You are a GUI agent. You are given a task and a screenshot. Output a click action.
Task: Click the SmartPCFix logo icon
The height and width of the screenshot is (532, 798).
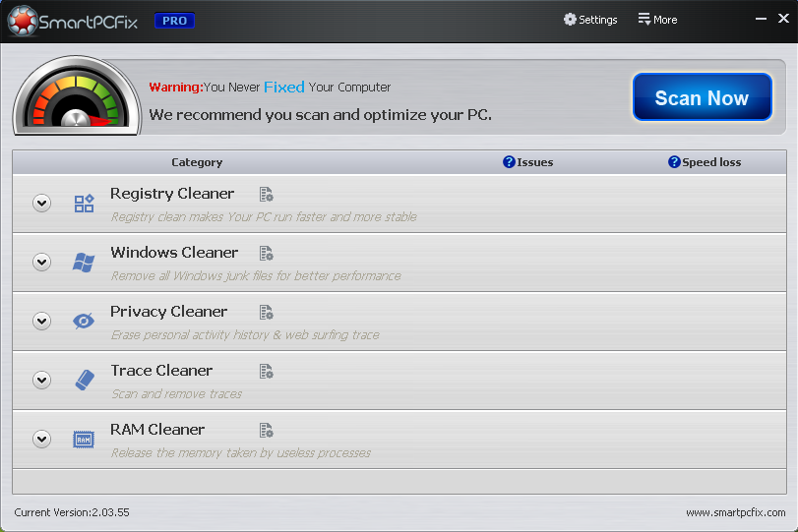pyautogui.click(x=22, y=21)
